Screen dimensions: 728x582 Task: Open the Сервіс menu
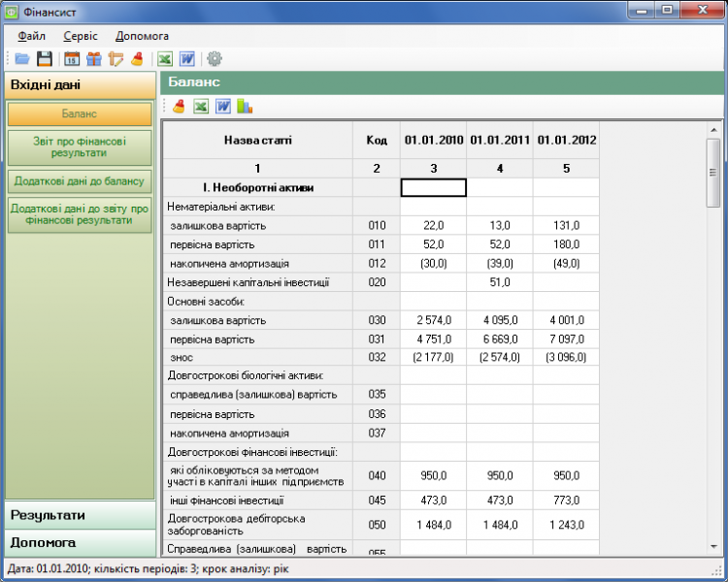tap(81, 36)
